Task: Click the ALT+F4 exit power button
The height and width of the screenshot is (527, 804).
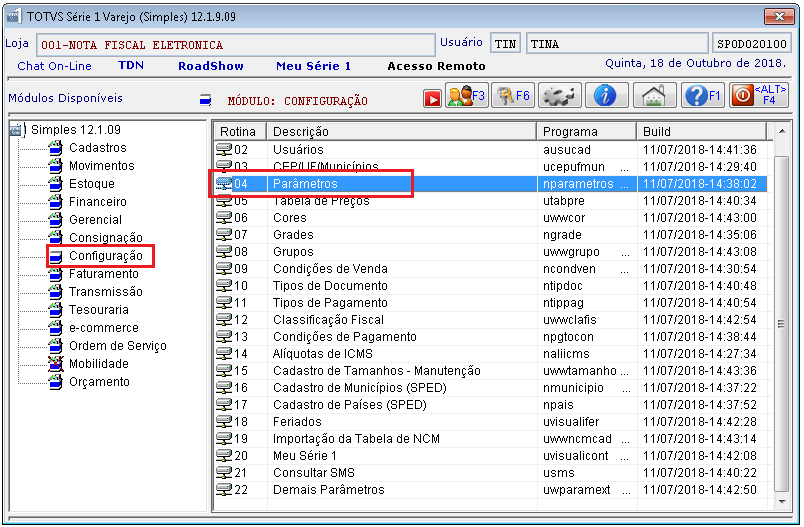Action: coord(759,95)
